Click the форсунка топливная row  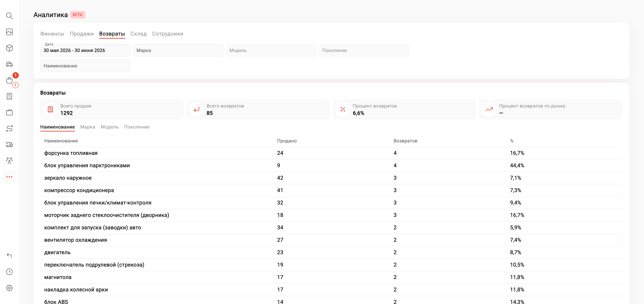coord(331,153)
